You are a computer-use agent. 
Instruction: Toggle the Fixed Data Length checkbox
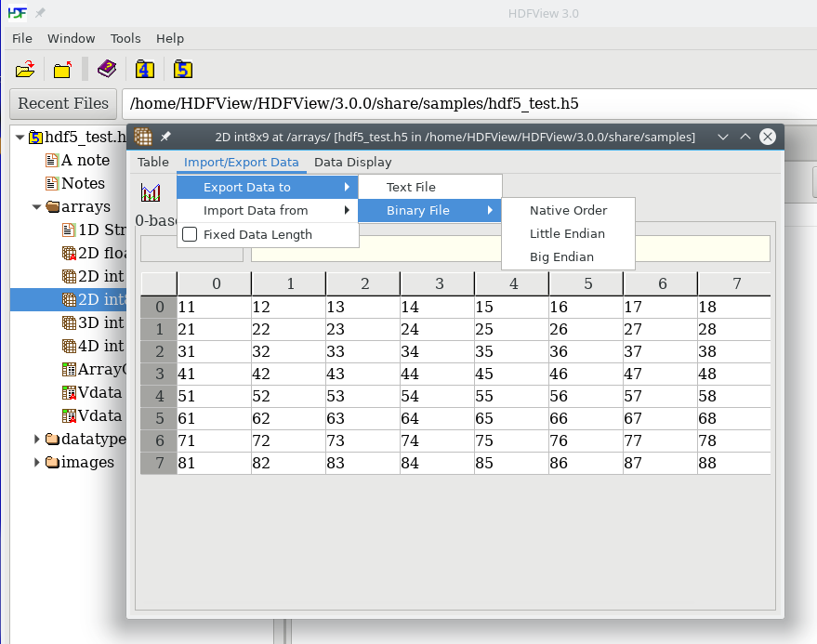190,234
